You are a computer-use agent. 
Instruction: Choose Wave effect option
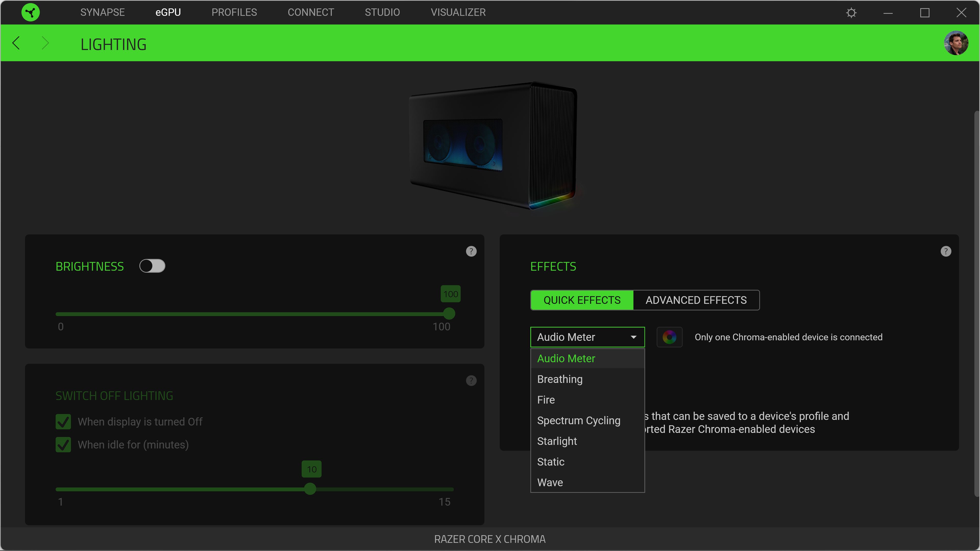pyautogui.click(x=550, y=482)
